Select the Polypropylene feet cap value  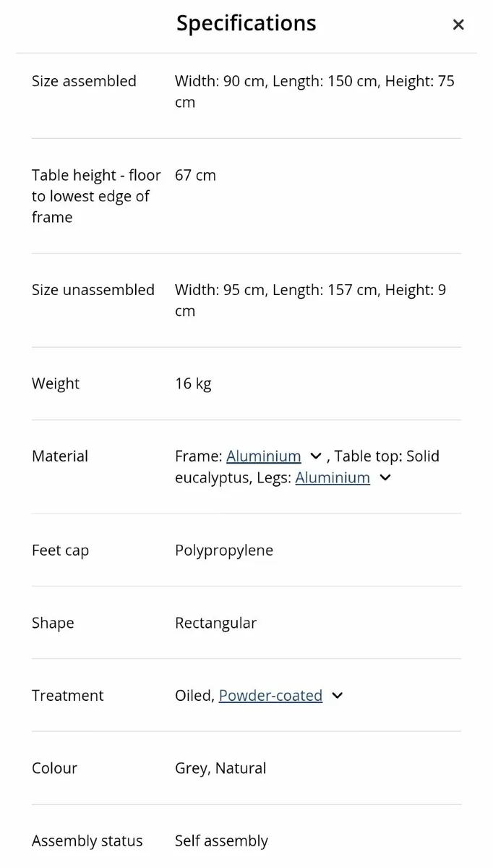[224, 550]
